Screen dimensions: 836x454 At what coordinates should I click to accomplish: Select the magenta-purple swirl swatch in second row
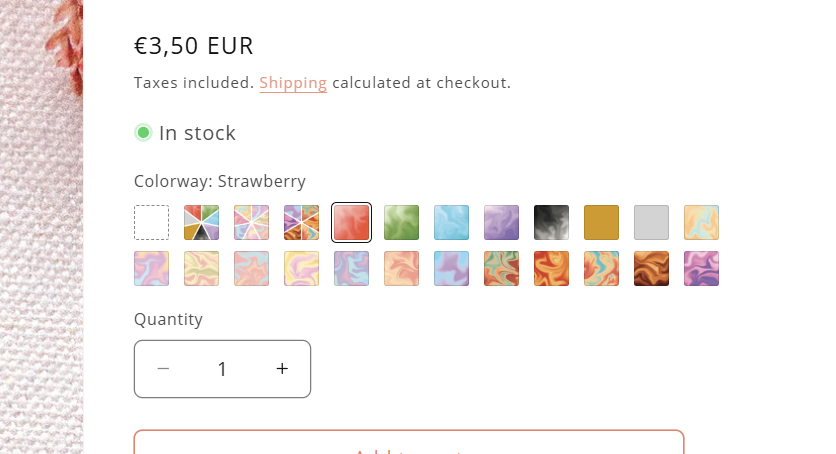pyautogui.click(x=702, y=269)
